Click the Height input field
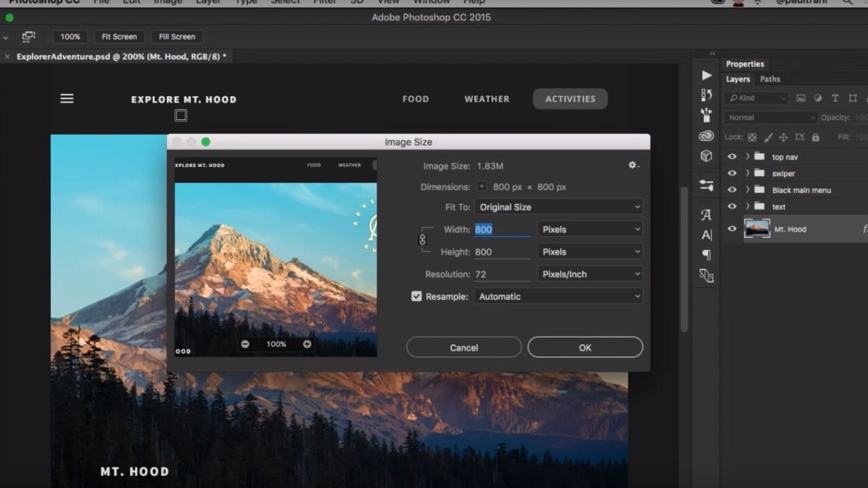Image resolution: width=868 pixels, height=488 pixels. (502, 252)
